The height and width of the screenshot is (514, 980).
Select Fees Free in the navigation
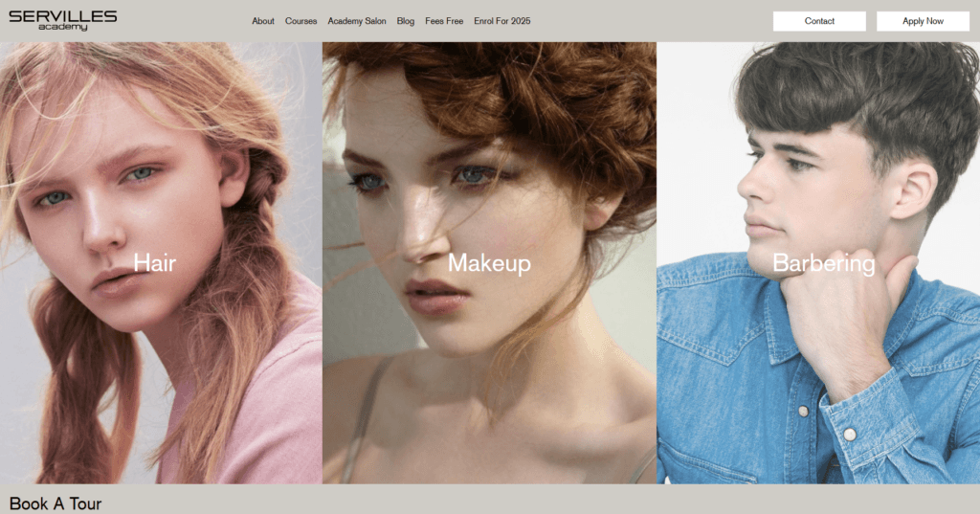[444, 21]
